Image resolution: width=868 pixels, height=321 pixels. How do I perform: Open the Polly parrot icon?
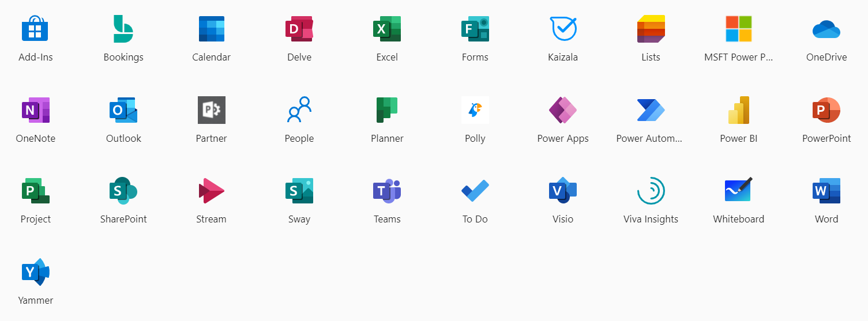475,109
